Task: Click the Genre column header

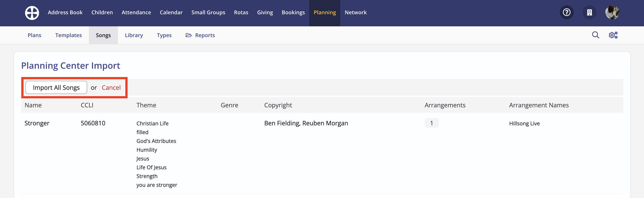Action: [229, 105]
